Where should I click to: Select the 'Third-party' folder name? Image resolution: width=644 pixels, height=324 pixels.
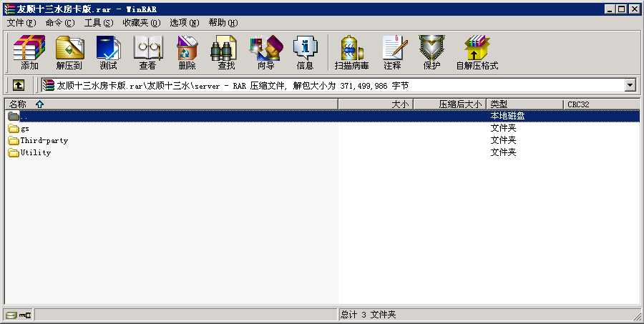(x=44, y=140)
